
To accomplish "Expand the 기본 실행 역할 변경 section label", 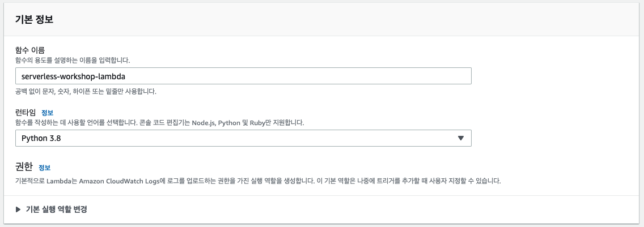I will 56,209.
